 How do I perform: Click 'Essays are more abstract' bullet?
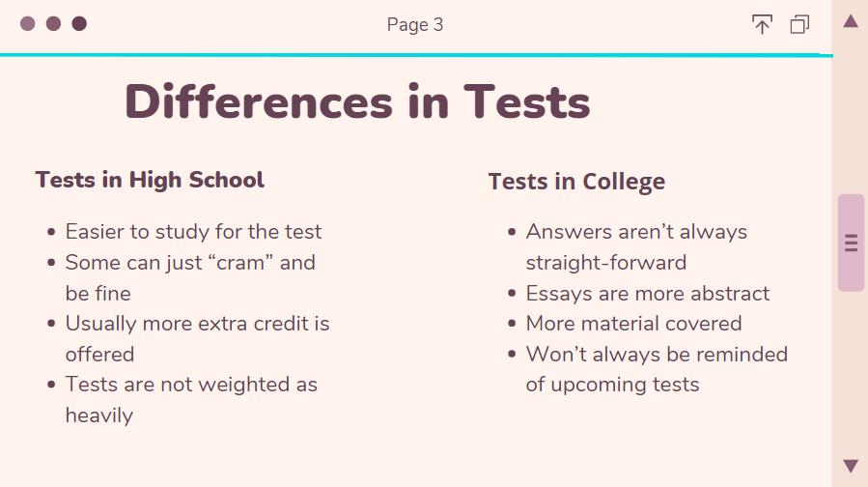pyautogui.click(x=648, y=293)
